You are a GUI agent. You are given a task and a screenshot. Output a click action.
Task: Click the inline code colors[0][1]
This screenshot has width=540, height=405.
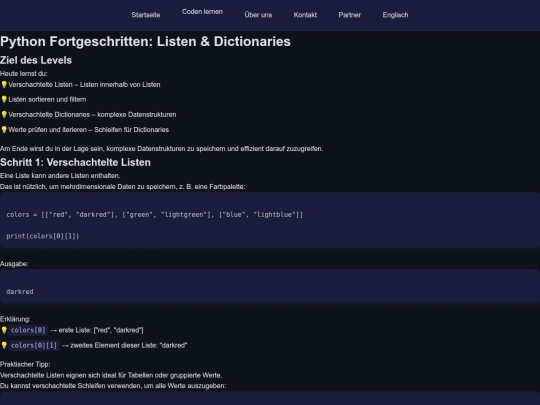[x=34, y=345]
